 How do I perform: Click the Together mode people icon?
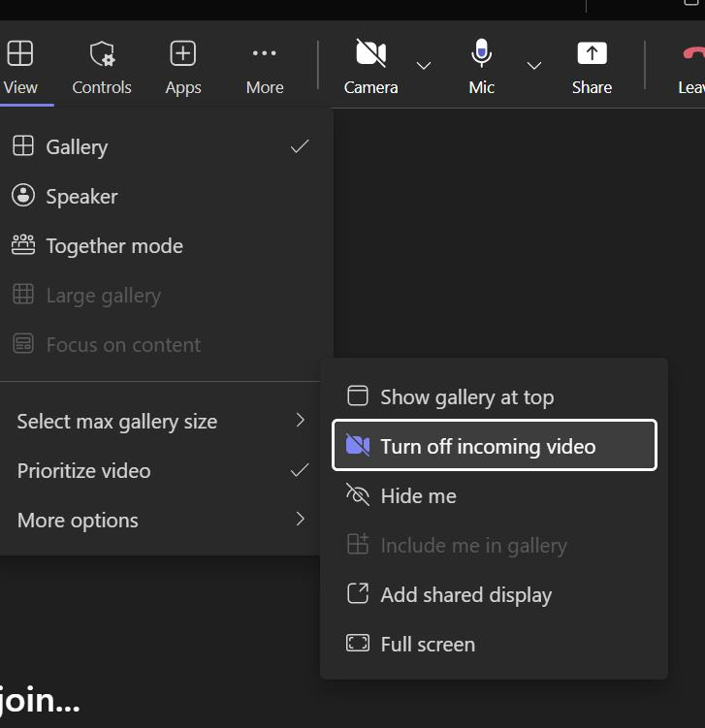(23, 244)
